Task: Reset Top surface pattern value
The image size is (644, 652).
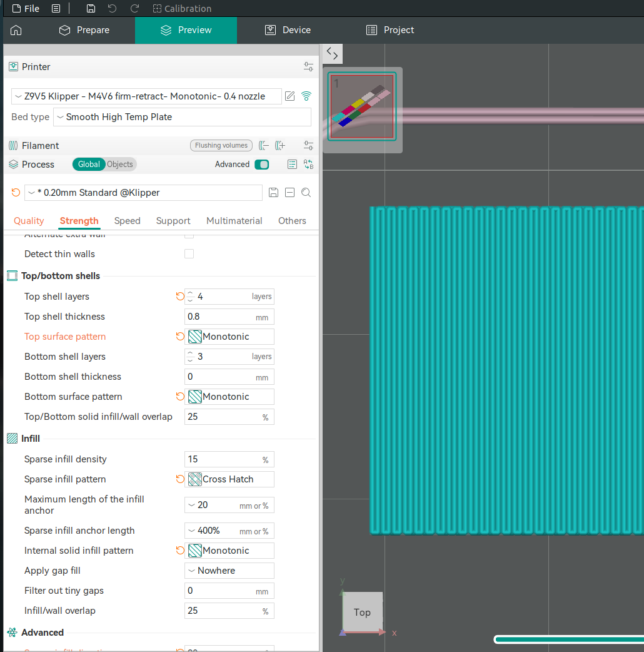Action: (180, 337)
